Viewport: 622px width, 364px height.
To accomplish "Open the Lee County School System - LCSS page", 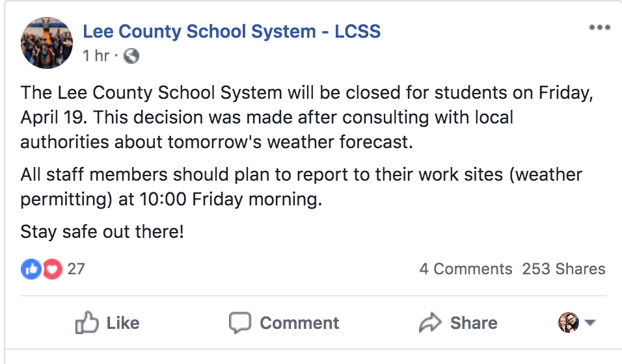I will click(x=232, y=31).
